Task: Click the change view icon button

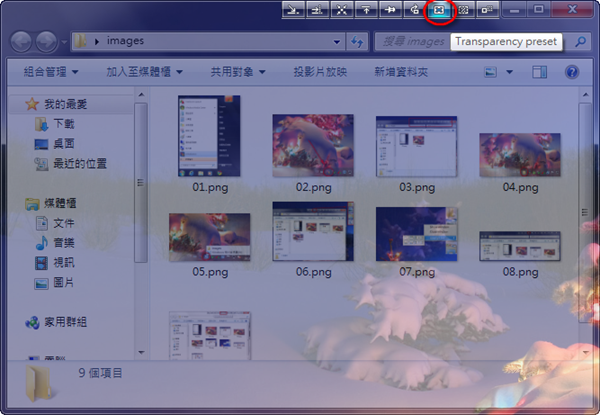Action: pyautogui.click(x=491, y=72)
